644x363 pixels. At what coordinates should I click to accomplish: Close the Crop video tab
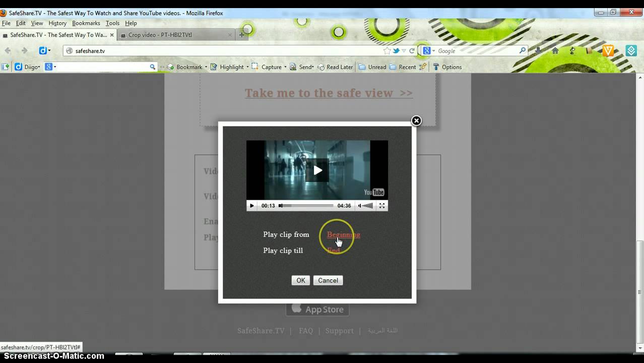[230, 35]
